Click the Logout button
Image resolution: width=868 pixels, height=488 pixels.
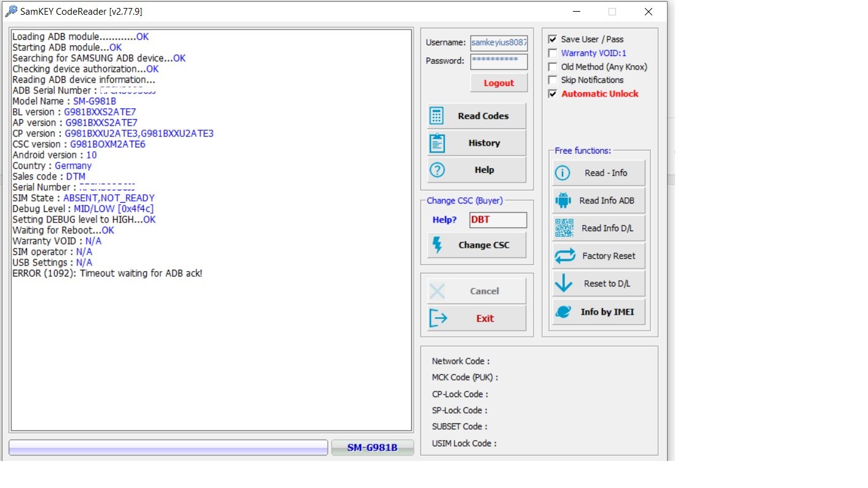pyautogui.click(x=499, y=83)
